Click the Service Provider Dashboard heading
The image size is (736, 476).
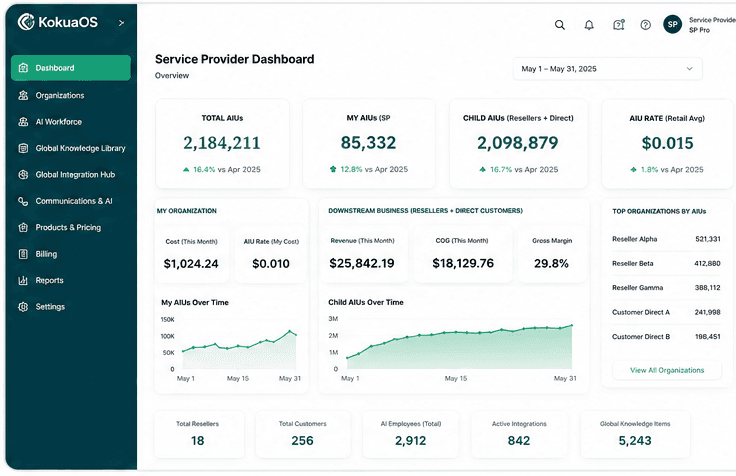[235, 59]
